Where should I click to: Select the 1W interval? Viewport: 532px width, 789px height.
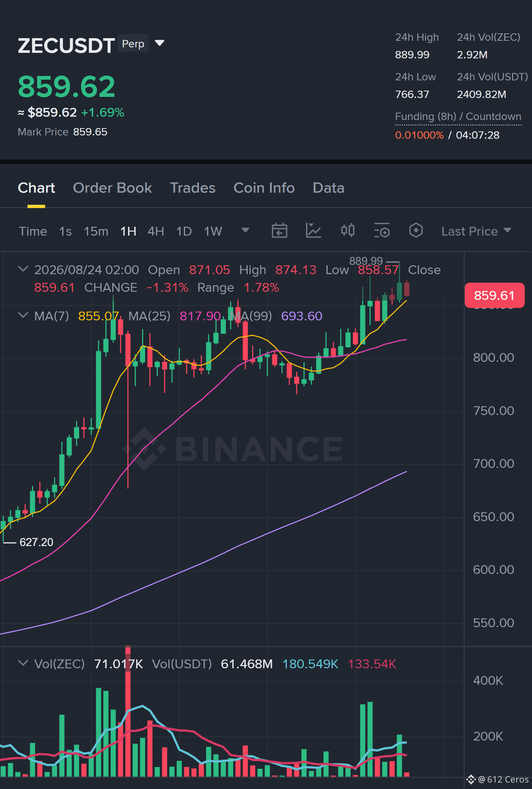(213, 231)
